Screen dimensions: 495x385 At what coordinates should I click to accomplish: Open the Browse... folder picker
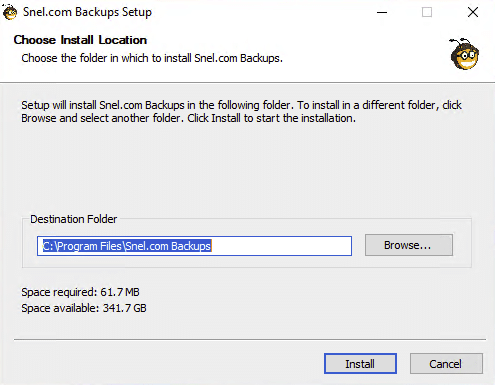point(409,245)
